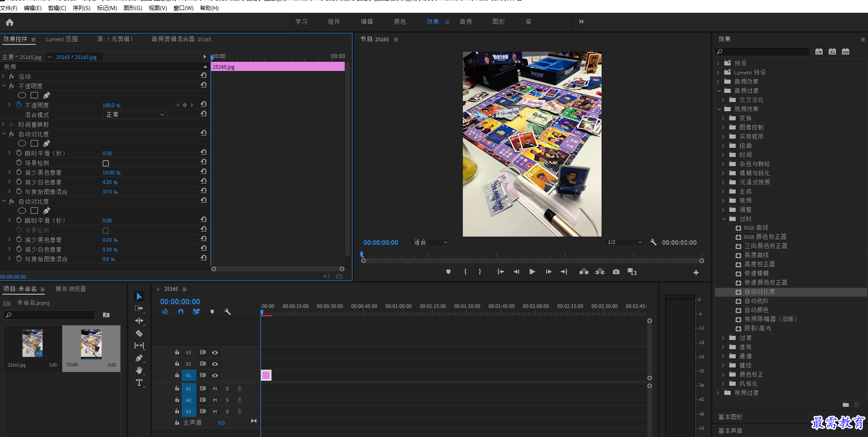Open the Lumetri 范围 tab

(62, 39)
